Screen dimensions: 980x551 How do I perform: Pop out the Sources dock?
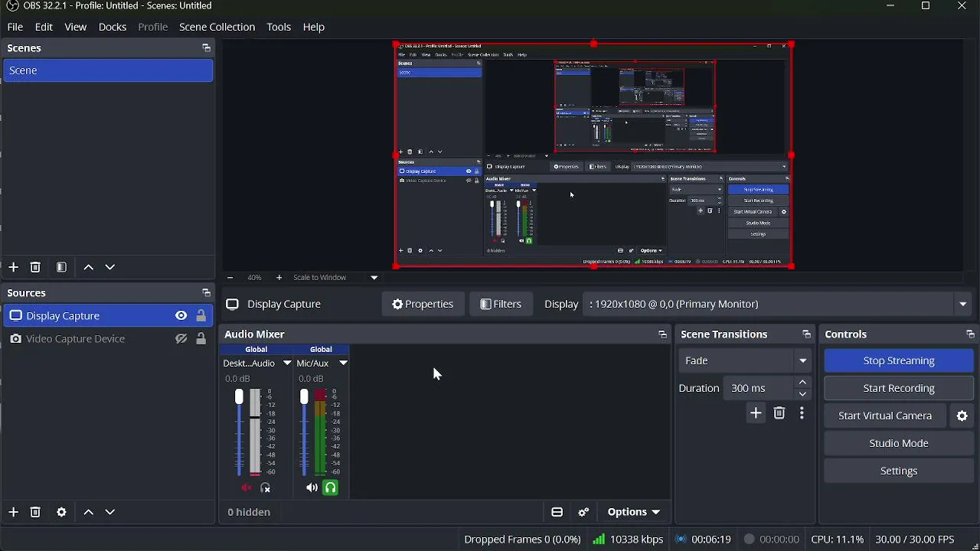206,293
